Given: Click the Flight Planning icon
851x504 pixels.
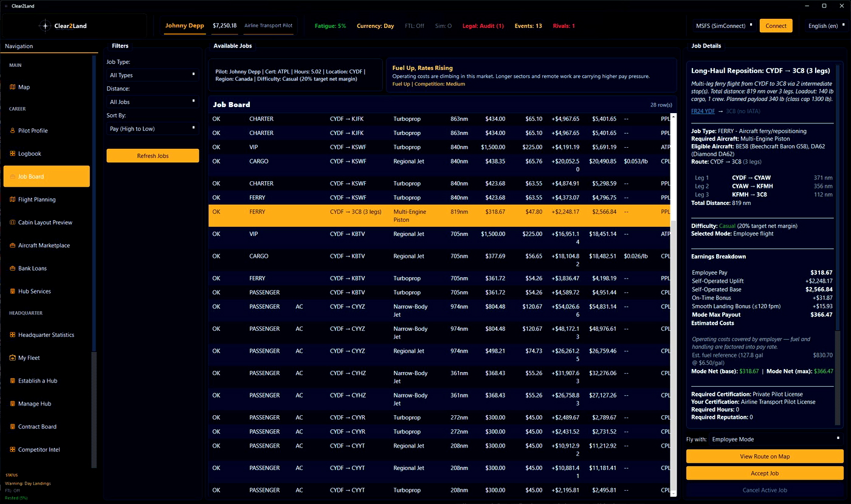Looking at the screenshot, I should coord(13,199).
